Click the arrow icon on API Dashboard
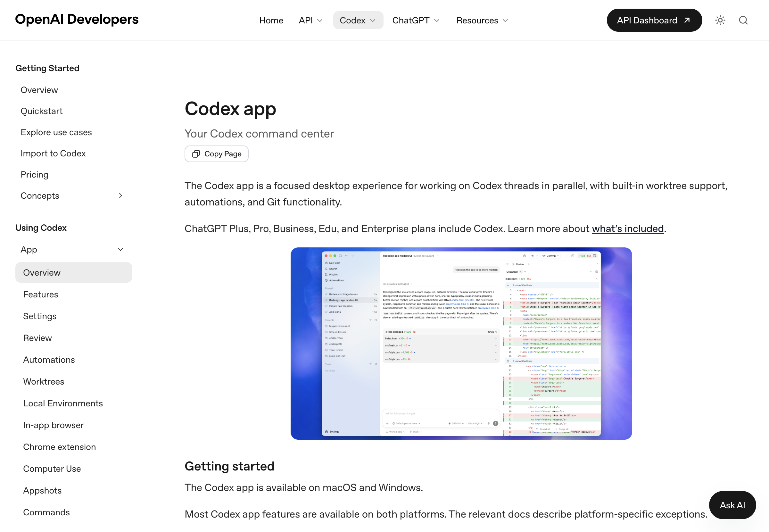The height and width of the screenshot is (532, 769). pos(687,20)
